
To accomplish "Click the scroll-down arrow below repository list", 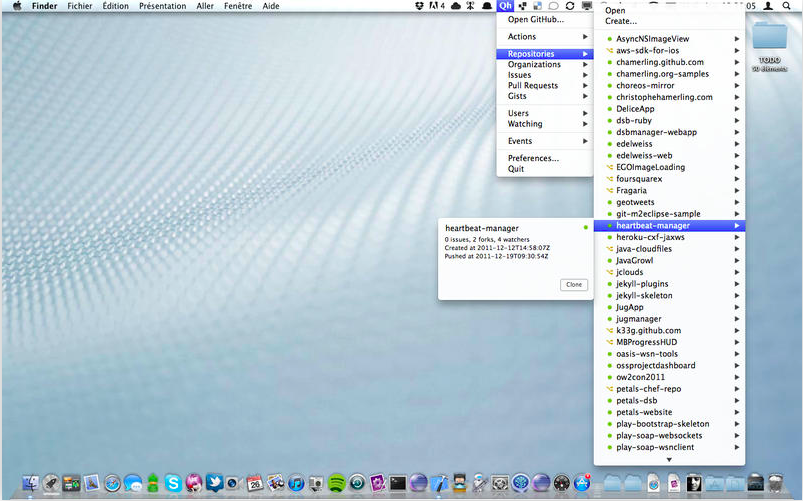I will (669, 460).
